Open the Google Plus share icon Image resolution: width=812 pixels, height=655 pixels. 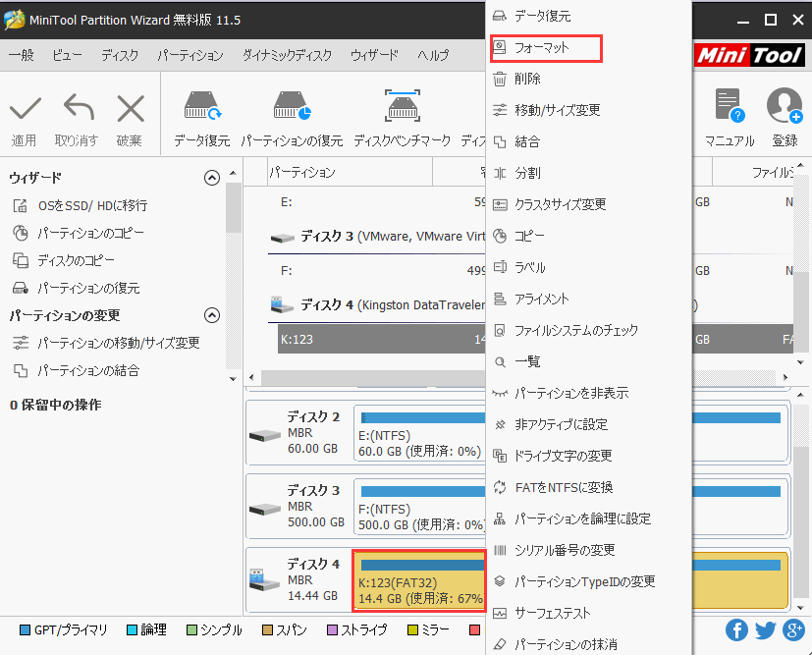tap(793, 630)
